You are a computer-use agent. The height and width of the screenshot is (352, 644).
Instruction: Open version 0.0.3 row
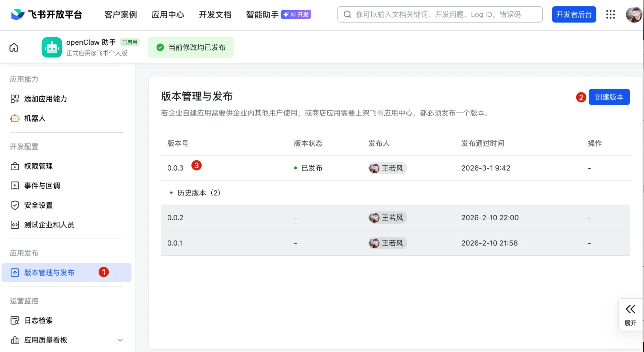[175, 168]
